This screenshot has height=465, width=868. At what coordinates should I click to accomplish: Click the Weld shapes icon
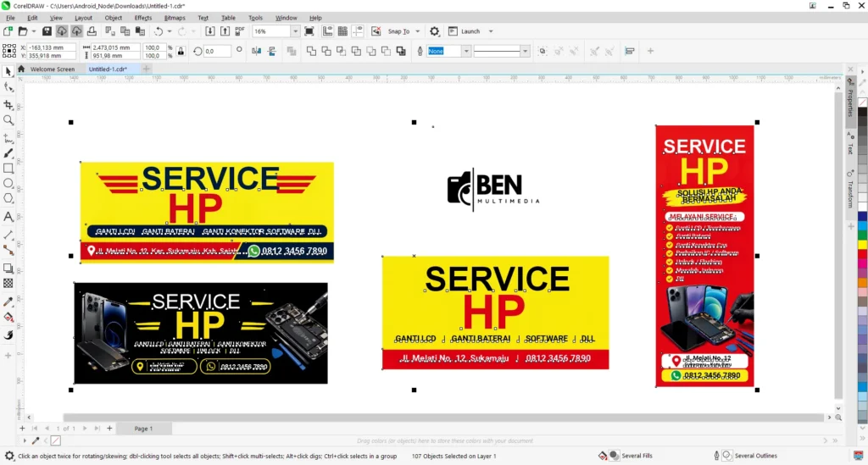(x=311, y=51)
